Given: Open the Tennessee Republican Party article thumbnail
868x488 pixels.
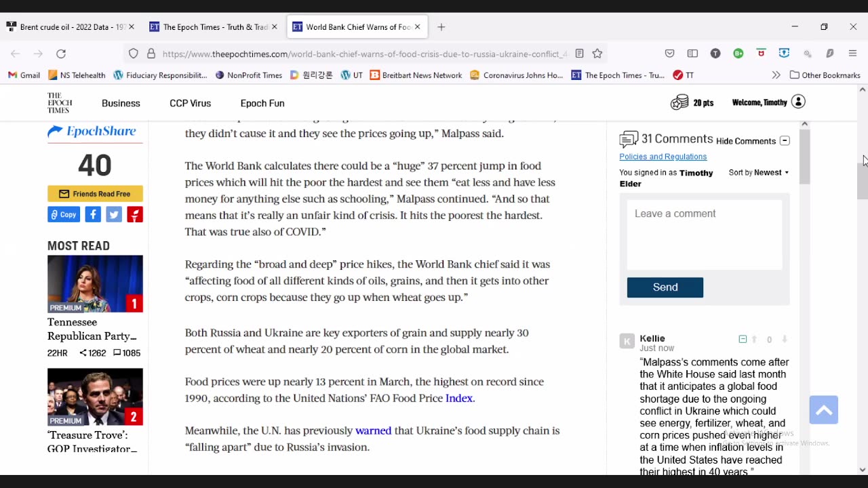Looking at the screenshot, I should tap(95, 284).
